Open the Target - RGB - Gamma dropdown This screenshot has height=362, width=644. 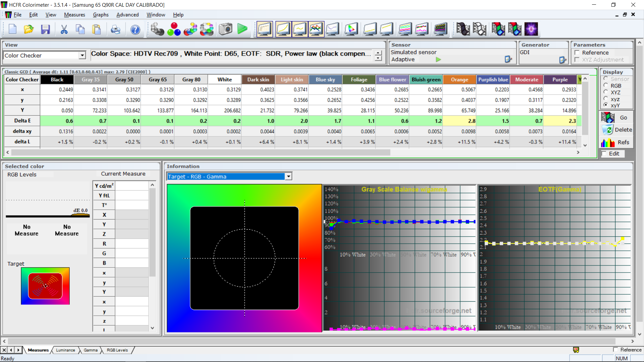288,176
